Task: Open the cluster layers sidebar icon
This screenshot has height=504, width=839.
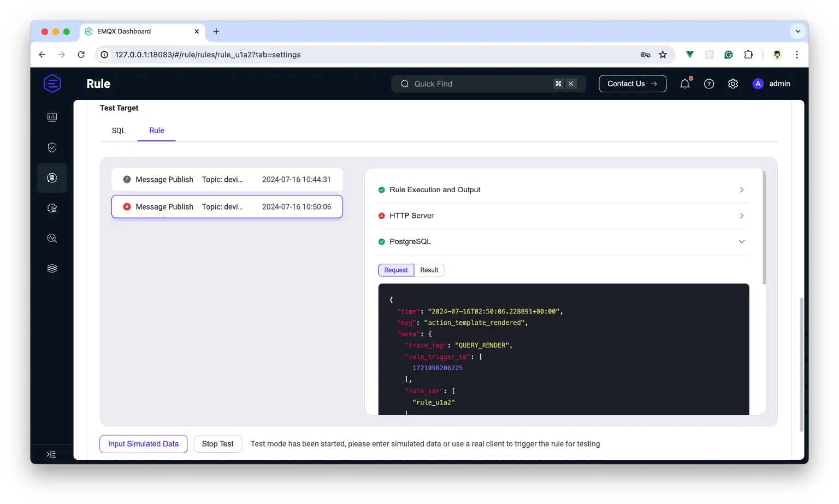Action: click(52, 269)
